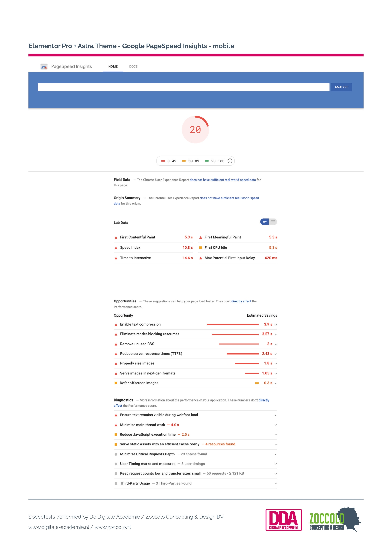Click the ANALYZE button
Screen dimensions: 392x550
[x=341, y=87]
